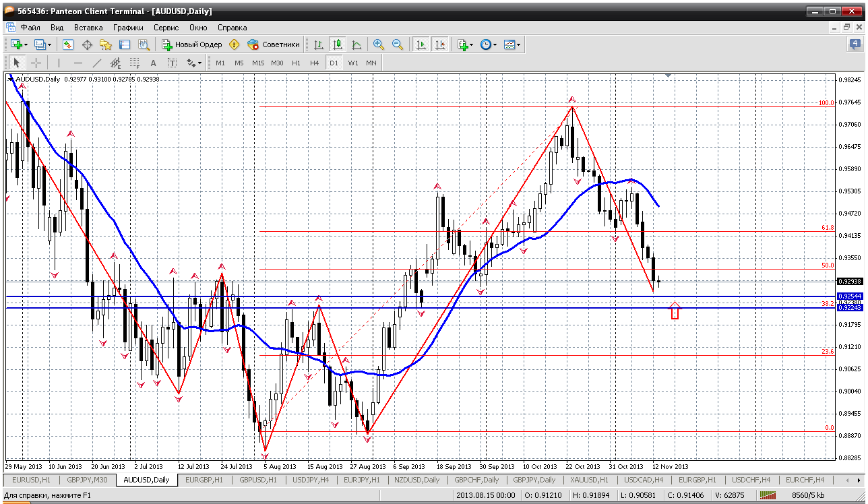Select the text label tool
Viewport: 868px width, 504px height.
click(x=173, y=63)
